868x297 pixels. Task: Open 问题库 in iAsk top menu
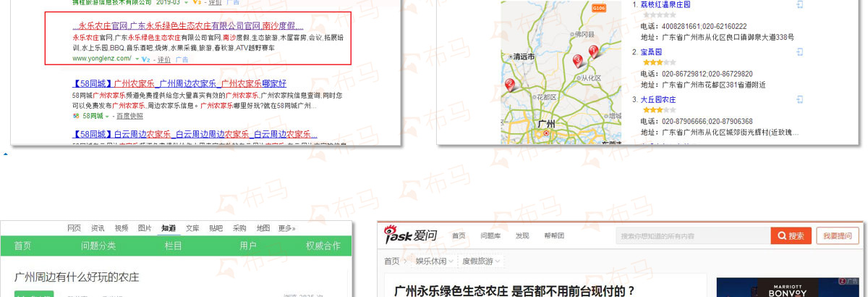491,236
